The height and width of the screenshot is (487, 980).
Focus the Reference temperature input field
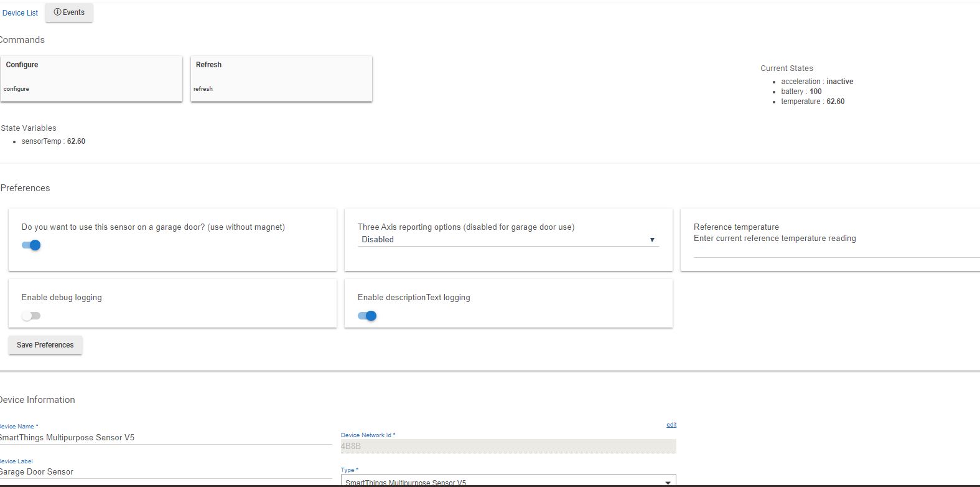click(x=834, y=250)
